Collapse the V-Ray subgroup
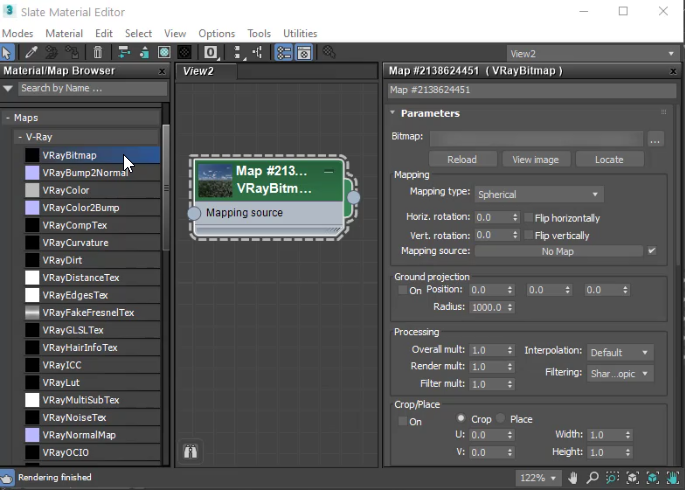Image resolution: width=685 pixels, height=490 pixels. [20, 137]
